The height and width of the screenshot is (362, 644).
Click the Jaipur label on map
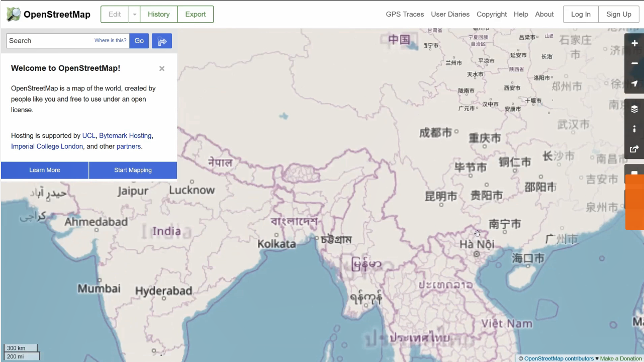coord(133,191)
